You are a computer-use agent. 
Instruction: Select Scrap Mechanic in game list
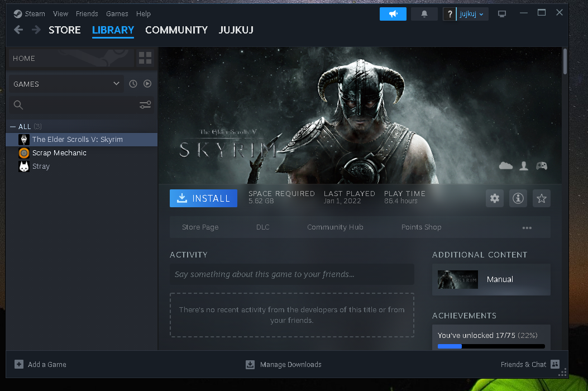click(59, 153)
